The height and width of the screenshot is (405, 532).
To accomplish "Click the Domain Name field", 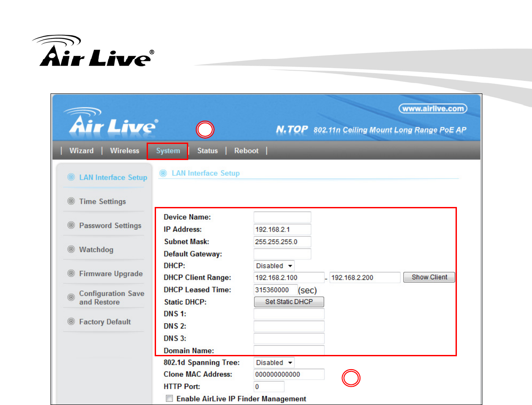I will click(289, 350).
